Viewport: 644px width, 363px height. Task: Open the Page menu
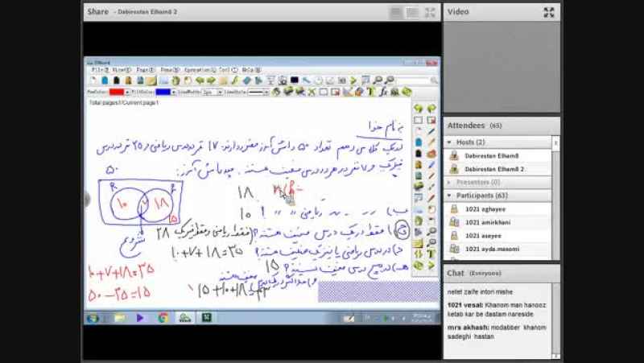tap(146, 70)
